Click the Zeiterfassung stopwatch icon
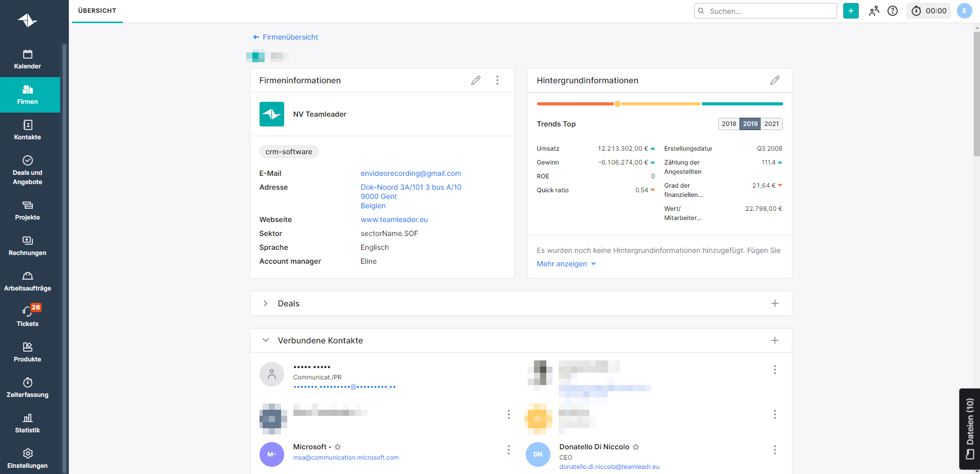Viewport: 980px width, 474px height. pos(28,382)
